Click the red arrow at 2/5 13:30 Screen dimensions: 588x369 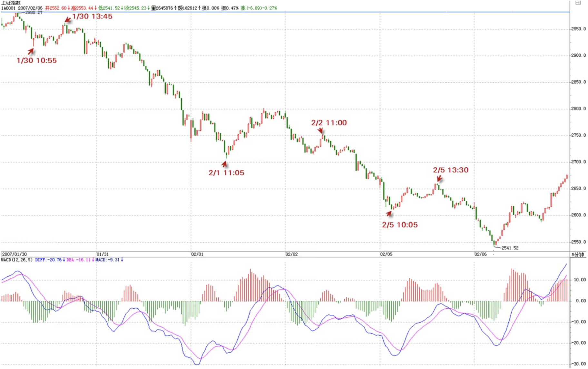tap(439, 178)
